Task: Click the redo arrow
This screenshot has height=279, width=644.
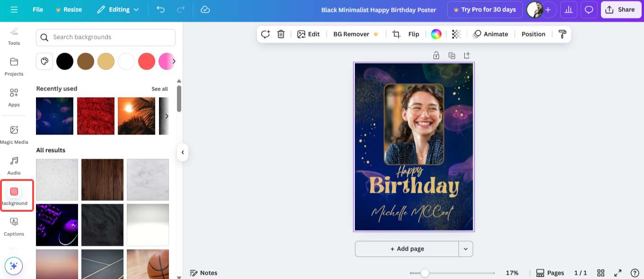Action: pos(181,9)
